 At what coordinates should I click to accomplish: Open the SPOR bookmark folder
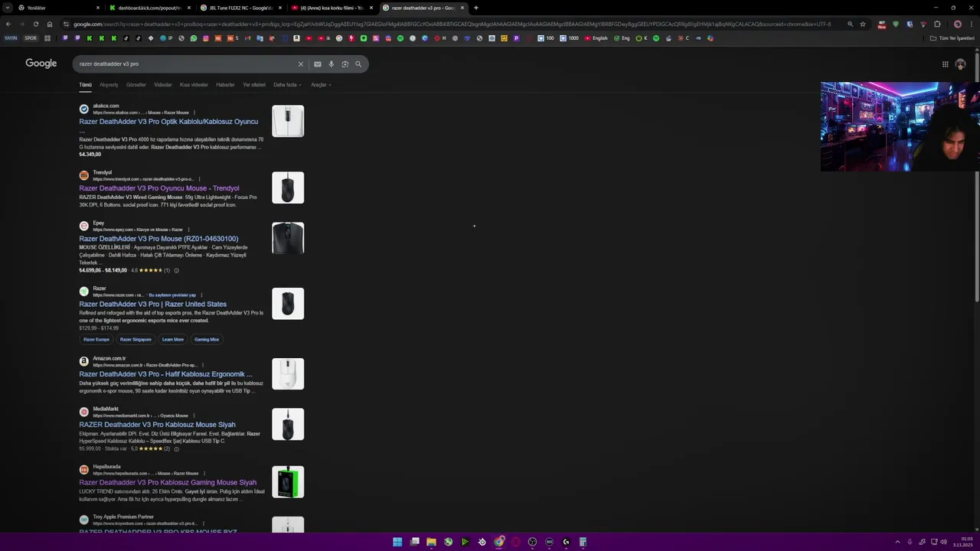pos(31,38)
